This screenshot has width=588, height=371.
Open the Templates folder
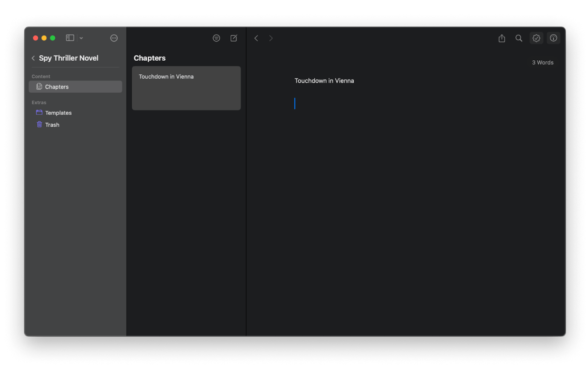(x=58, y=113)
